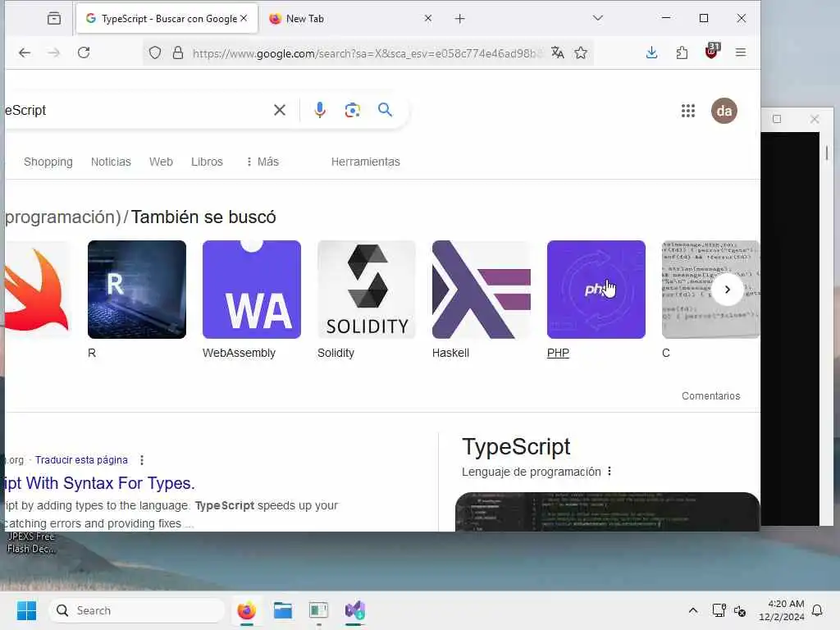Open the R language thumbnail
The image size is (840, 630).
[137, 290]
